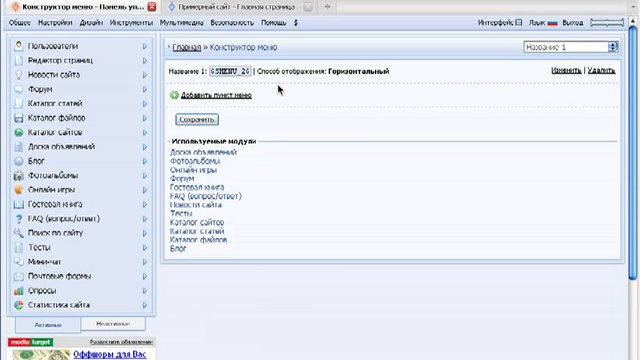Click the Фотоальбомы camera icon
640x360 pixels.
18,176
